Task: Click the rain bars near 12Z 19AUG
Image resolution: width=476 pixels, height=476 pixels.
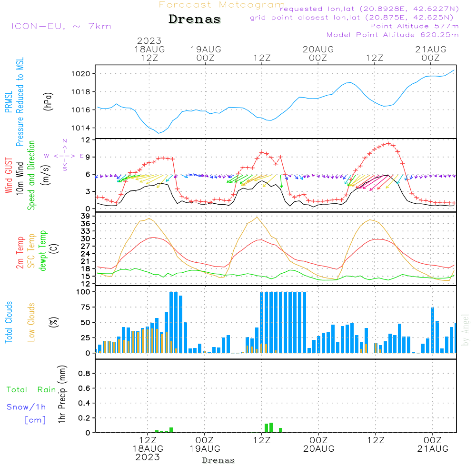Action: tap(273, 427)
